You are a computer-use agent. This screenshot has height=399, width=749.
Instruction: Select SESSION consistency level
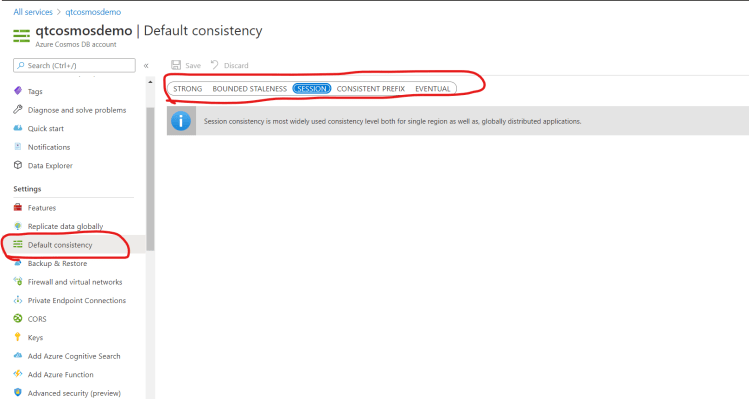[312, 89]
